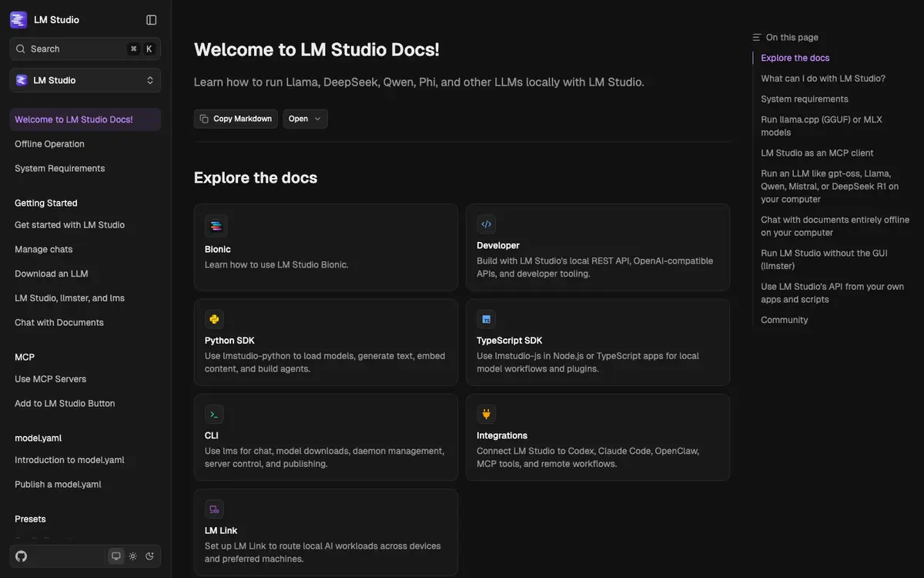Jump to Explore the docs section
The height and width of the screenshot is (578, 924).
click(795, 58)
